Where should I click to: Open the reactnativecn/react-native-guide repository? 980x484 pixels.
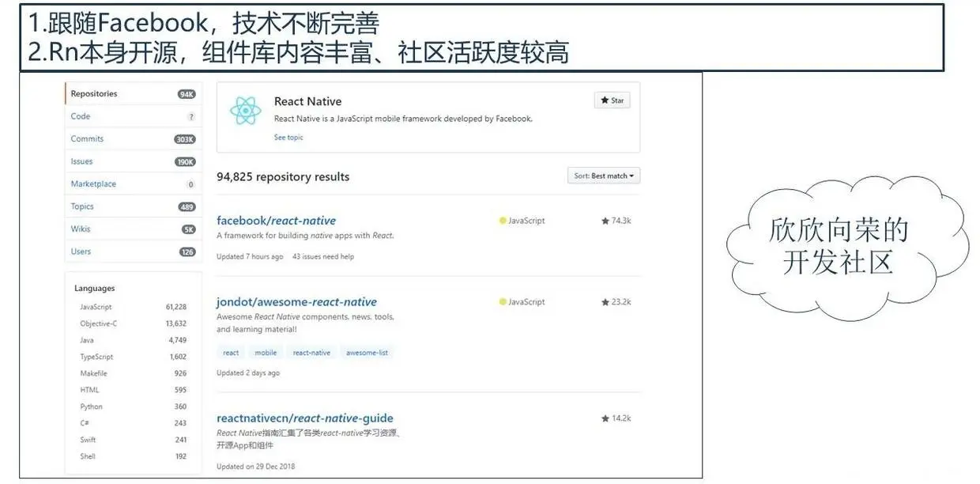click(304, 418)
